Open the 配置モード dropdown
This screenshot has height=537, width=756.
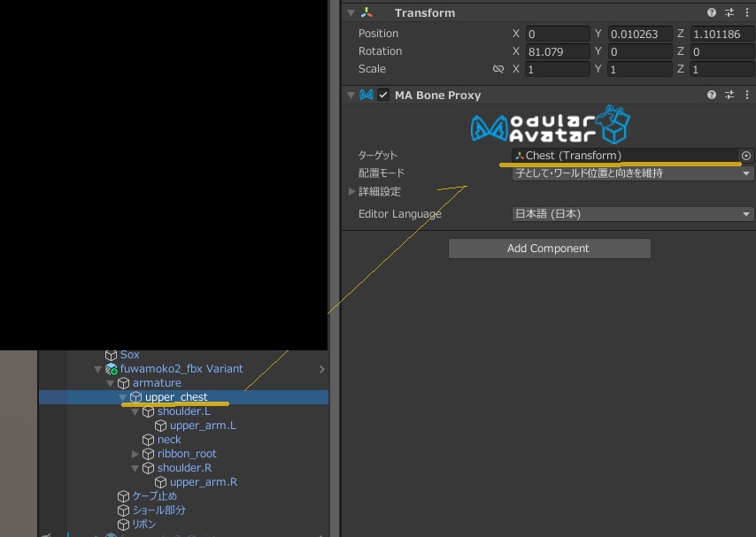pos(633,173)
